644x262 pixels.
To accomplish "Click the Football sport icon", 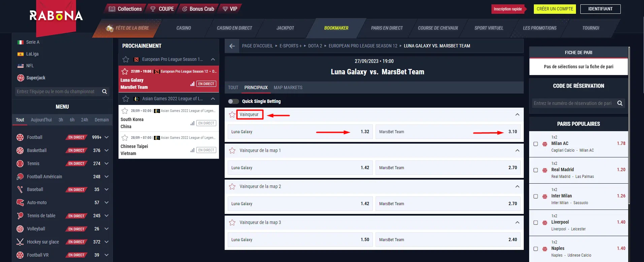I will pyautogui.click(x=20, y=137).
